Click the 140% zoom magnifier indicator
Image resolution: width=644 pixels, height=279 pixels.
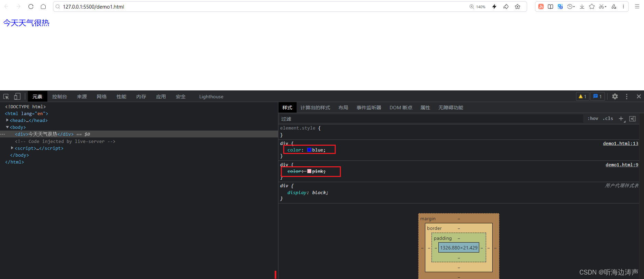477,7
